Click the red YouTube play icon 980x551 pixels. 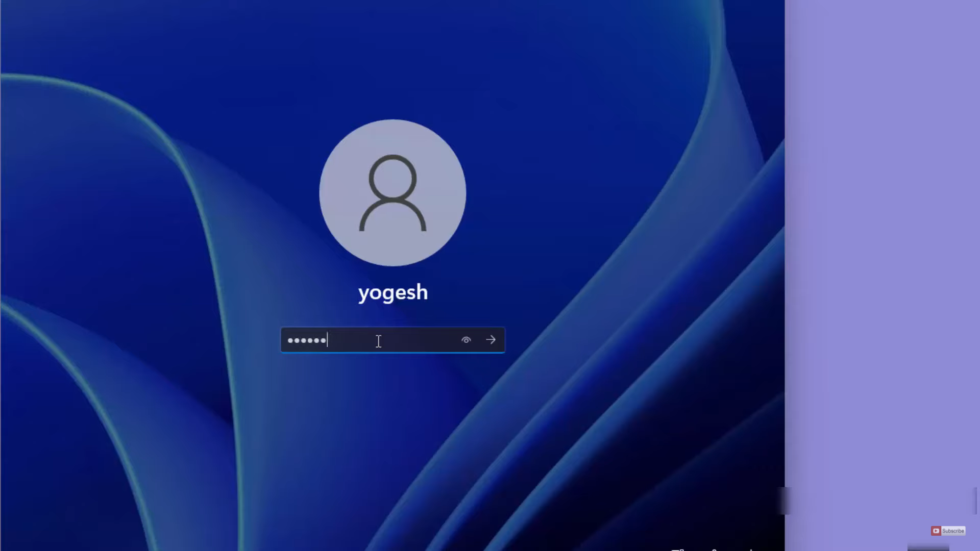pyautogui.click(x=936, y=531)
